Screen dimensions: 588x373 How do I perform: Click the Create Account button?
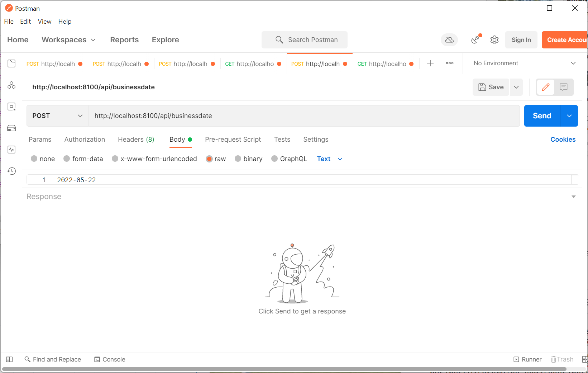(x=565, y=40)
